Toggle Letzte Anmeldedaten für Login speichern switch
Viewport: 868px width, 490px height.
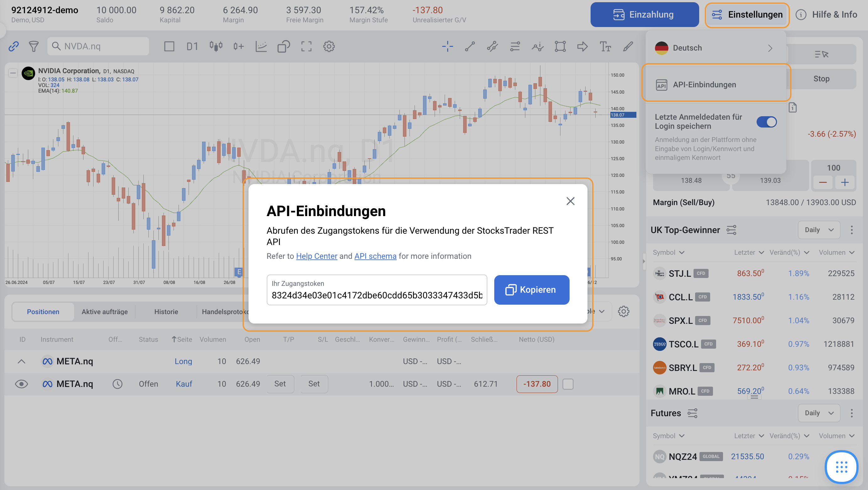coord(767,122)
